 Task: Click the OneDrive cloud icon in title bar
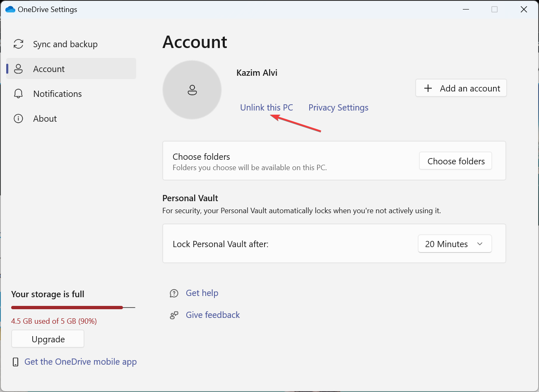click(10, 9)
